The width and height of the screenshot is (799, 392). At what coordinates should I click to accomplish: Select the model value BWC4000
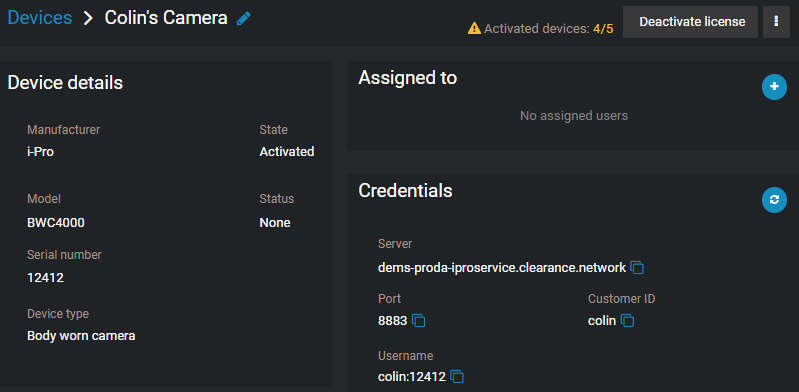(56, 223)
